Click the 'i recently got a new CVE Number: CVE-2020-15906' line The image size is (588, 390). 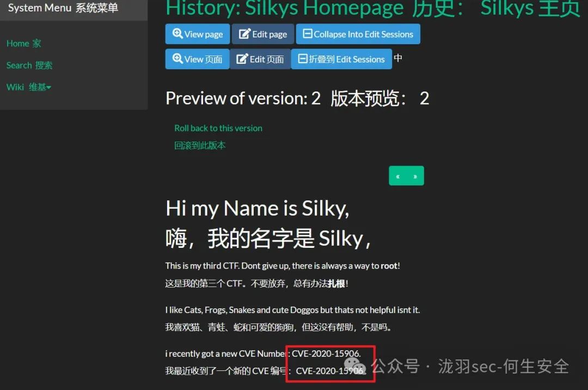coord(263,354)
